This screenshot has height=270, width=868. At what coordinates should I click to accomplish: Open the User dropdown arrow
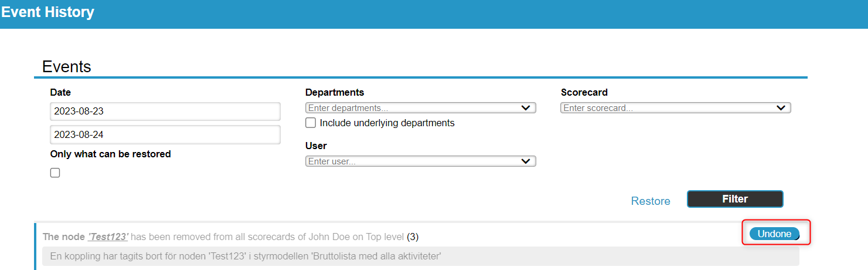(x=526, y=161)
